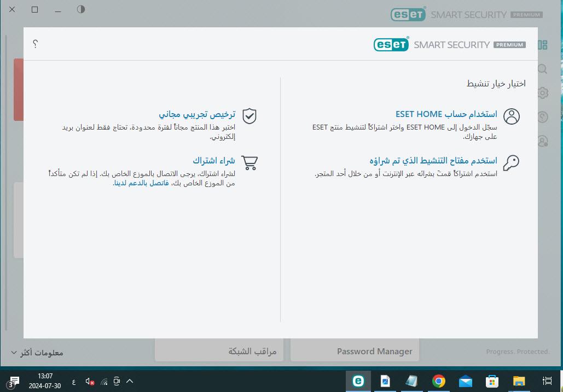
Task: Close the ESET window with the X button
Action: (12, 9)
